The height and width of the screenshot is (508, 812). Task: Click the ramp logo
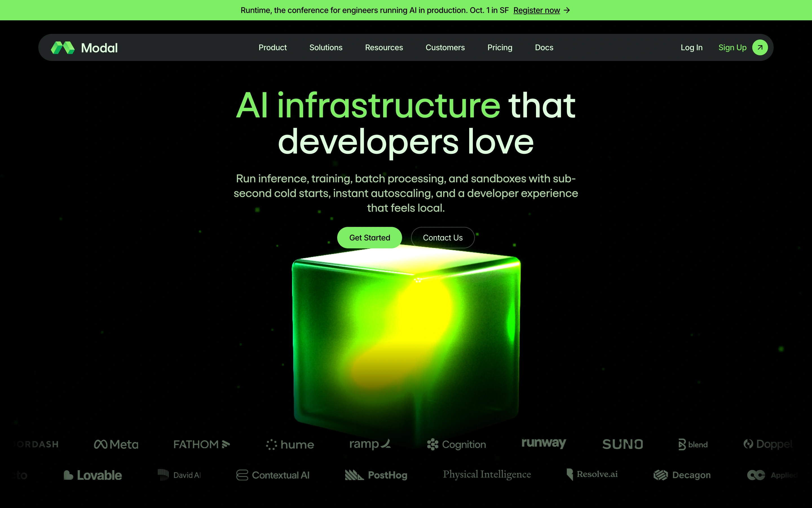tap(370, 444)
